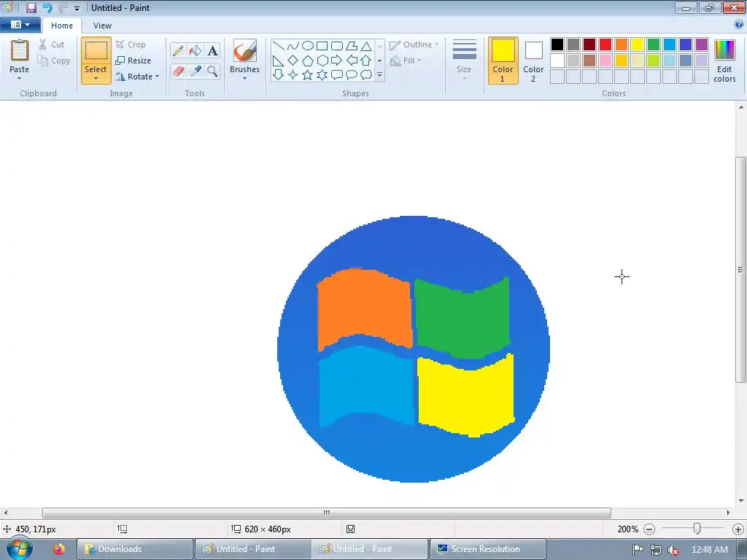Select the Pentagon shape
This screenshot has width=747, height=560.
(308, 61)
